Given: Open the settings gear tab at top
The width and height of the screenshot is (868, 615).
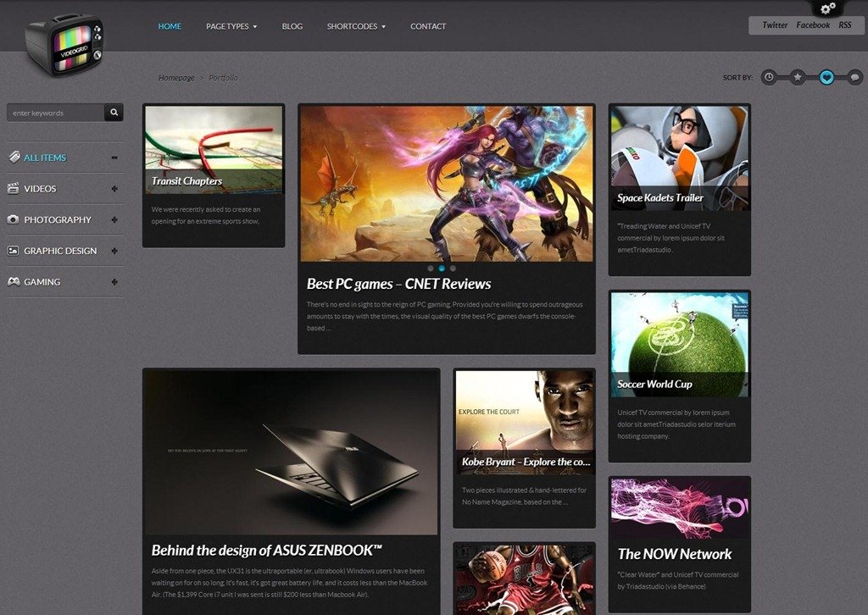Looking at the screenshot, I should click(x=828, y=8).
